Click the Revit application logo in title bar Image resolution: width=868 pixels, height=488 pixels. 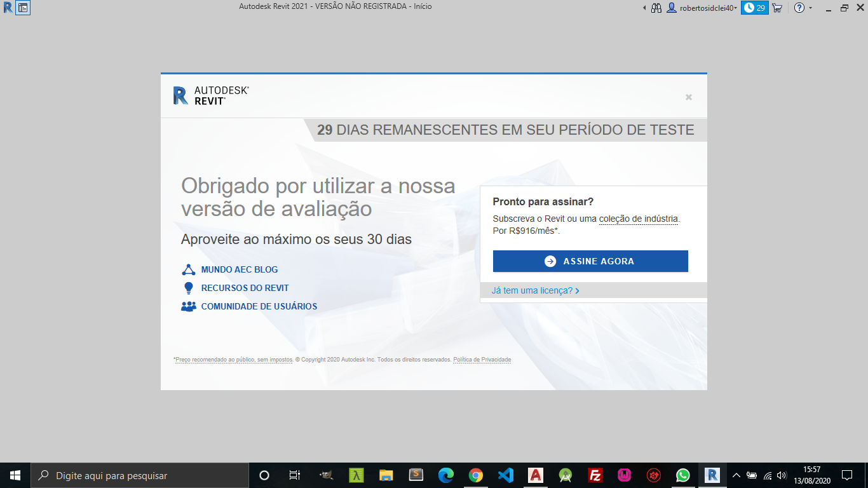(x=8, y=8)
